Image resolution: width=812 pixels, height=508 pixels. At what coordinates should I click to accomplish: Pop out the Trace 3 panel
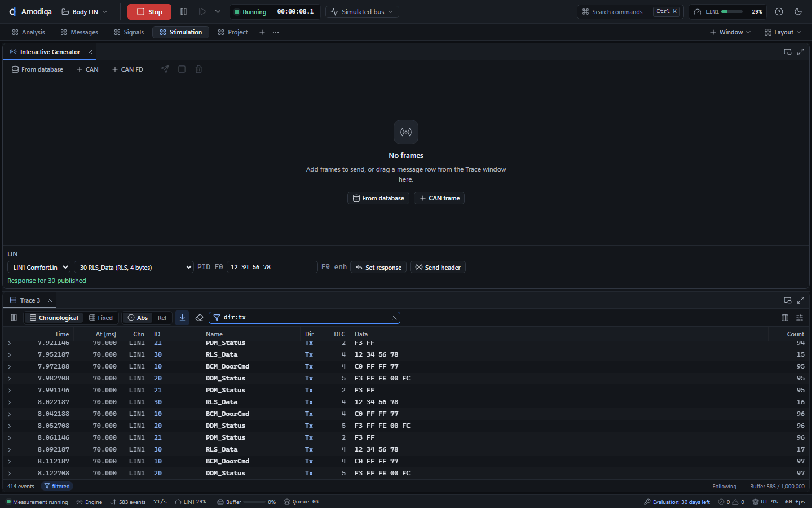[788, 300]
